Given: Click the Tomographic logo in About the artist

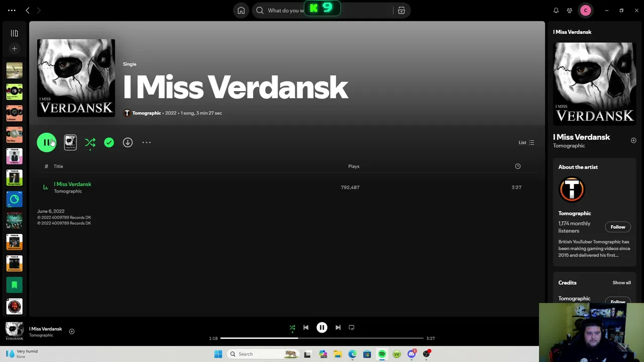Looking at the screenshot, I should pos(572,190).
